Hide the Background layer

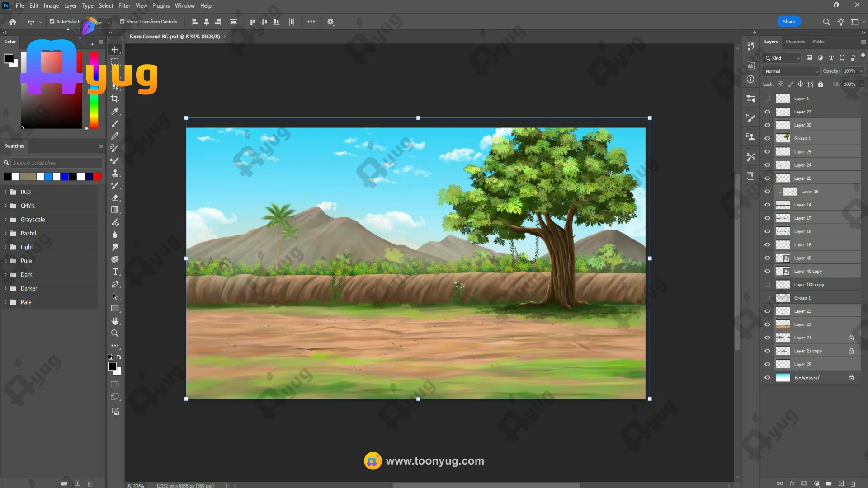click(x=767, y=378)
